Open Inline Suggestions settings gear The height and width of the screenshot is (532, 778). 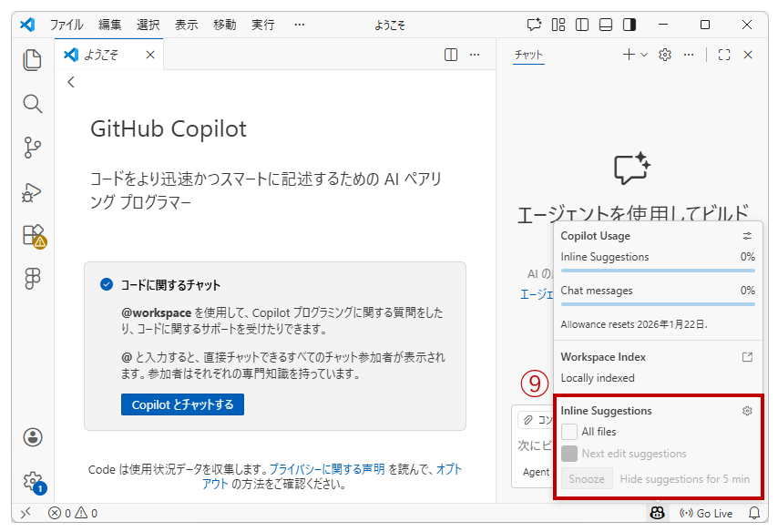point(747,411)
